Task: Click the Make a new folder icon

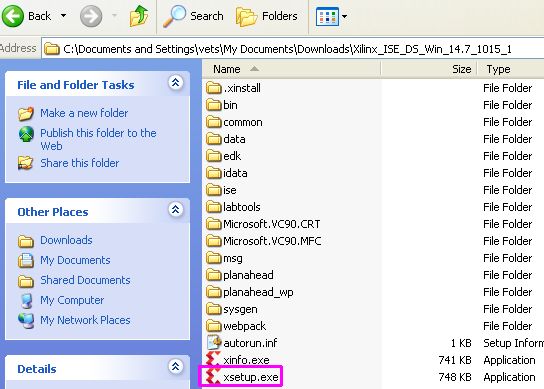Action: (x=26, y=113)
